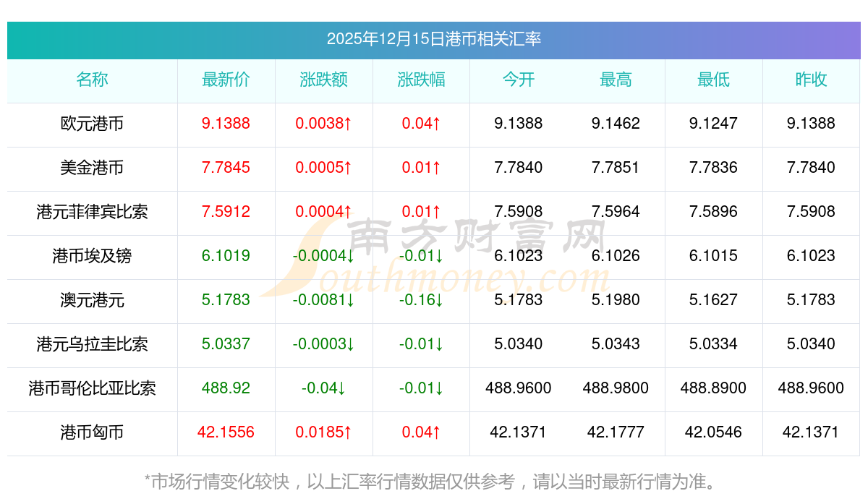Select latest price 7.7845
Image resolution: width=868 pixels, height=504 pixels.
[226, 168]
